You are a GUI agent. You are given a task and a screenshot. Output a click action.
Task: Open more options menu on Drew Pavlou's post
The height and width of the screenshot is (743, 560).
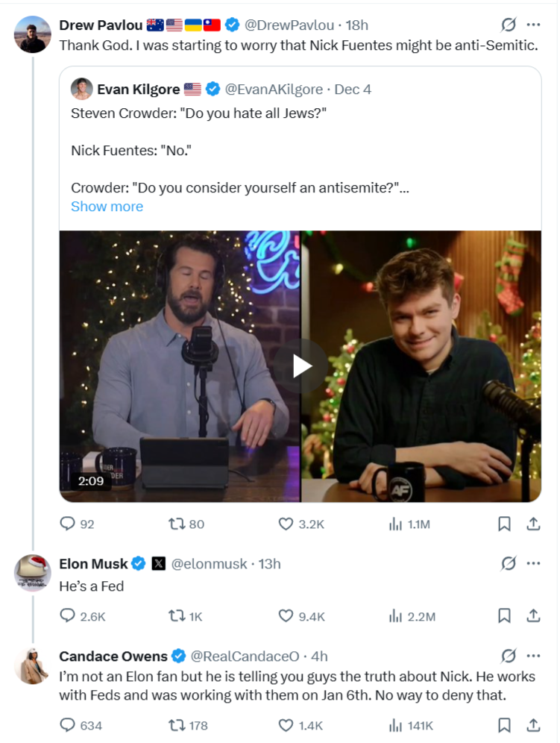[x=533, y=25]
